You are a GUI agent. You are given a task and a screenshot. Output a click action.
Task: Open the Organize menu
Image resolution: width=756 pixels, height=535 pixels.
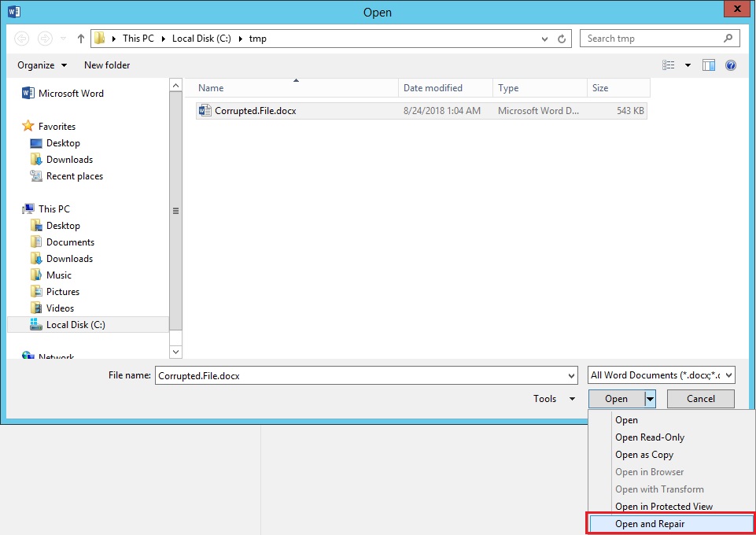[42, 65]
